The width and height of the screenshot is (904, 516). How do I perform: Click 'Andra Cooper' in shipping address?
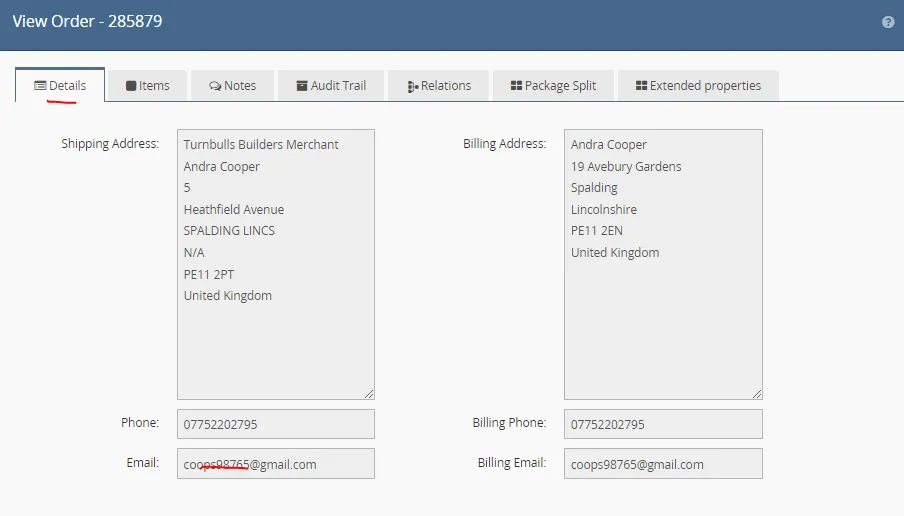point(221,167)
